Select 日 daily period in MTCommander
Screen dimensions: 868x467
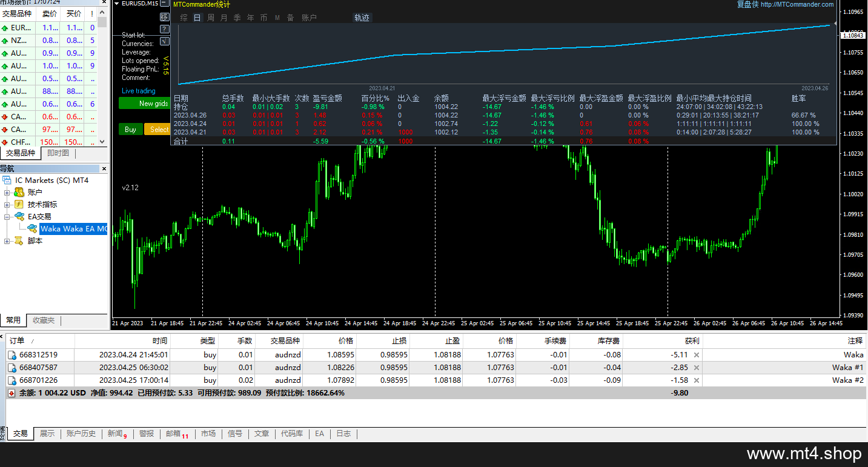(197, 18)
